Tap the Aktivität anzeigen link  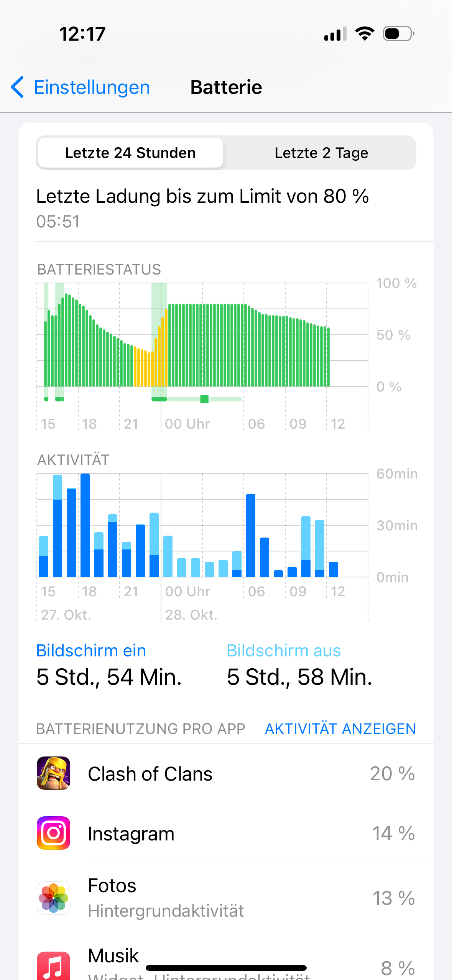(x=340, y=728)
